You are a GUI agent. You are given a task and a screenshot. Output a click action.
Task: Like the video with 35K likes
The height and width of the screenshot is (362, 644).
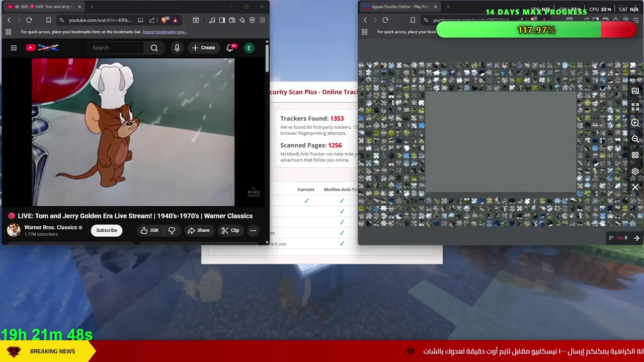pyautogui.click(x=149, y=230)
